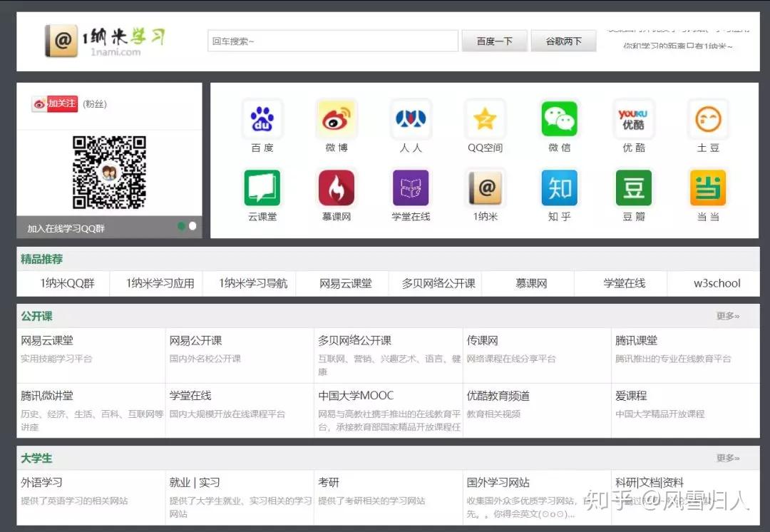Click the green WeChat icon

(560, 119)
